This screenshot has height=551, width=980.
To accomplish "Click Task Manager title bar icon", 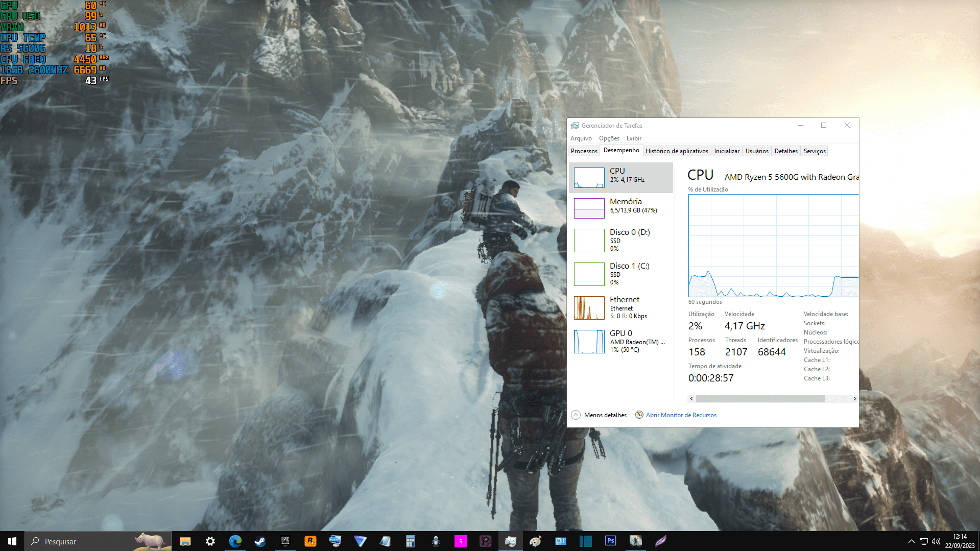I will [x=575, y=126].
